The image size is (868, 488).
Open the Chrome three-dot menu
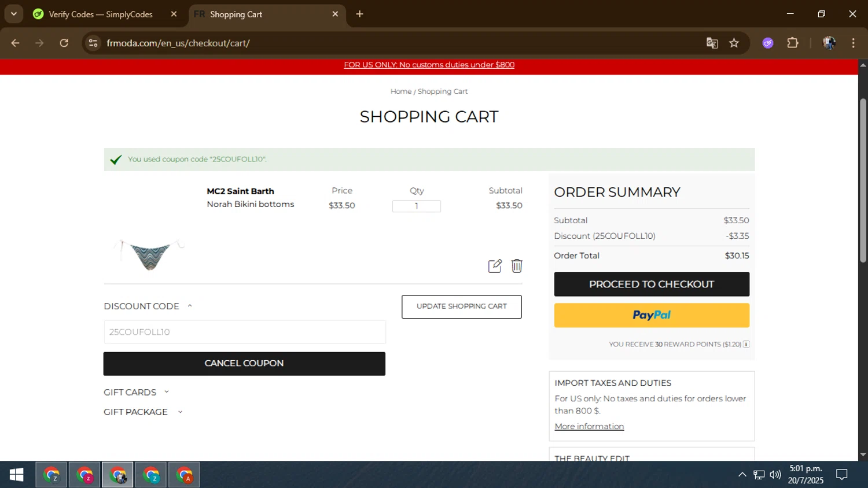854,43
